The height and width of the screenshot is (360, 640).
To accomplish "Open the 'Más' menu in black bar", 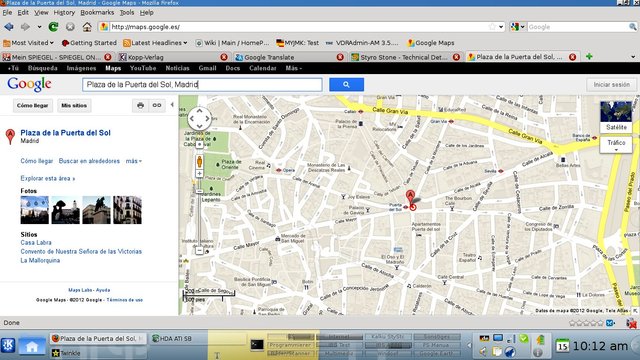I will [x=293, y=68].
